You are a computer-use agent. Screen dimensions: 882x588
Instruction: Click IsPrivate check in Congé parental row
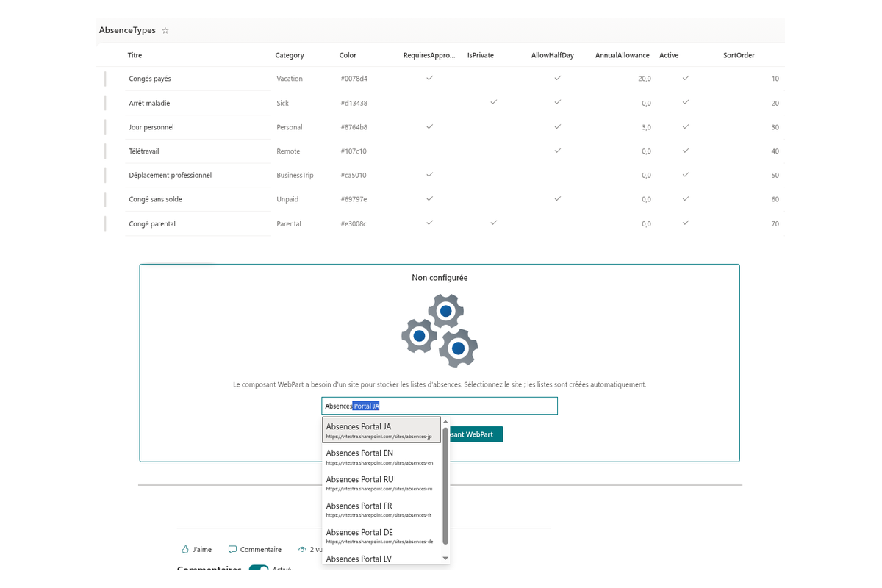point(494,223)
